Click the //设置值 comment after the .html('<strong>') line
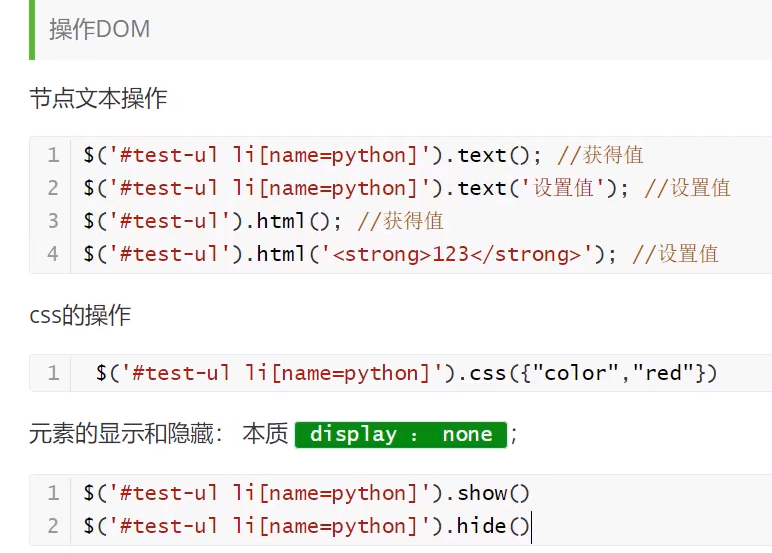This screenshot has height=553, width=772. pos(675,254)
